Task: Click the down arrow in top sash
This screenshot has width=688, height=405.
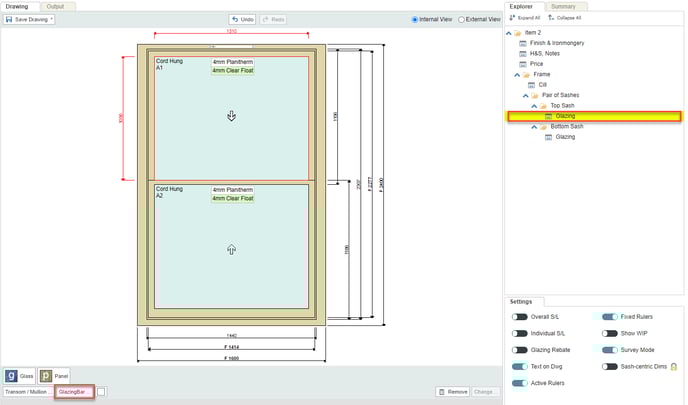Action: pos(231,116)
